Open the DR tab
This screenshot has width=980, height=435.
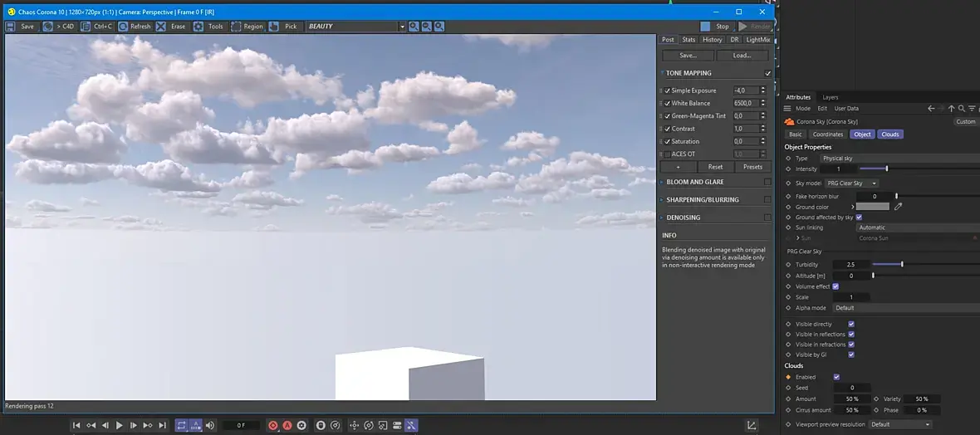pyautogui.click(x=734, y=39)
